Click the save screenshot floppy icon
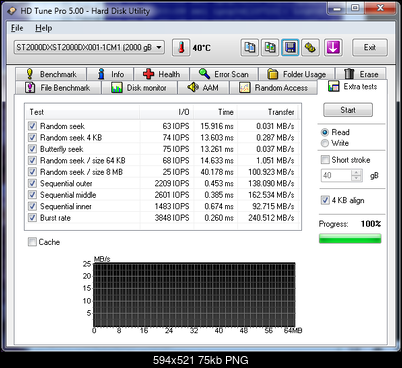402x368 pixels. [290, 47]
